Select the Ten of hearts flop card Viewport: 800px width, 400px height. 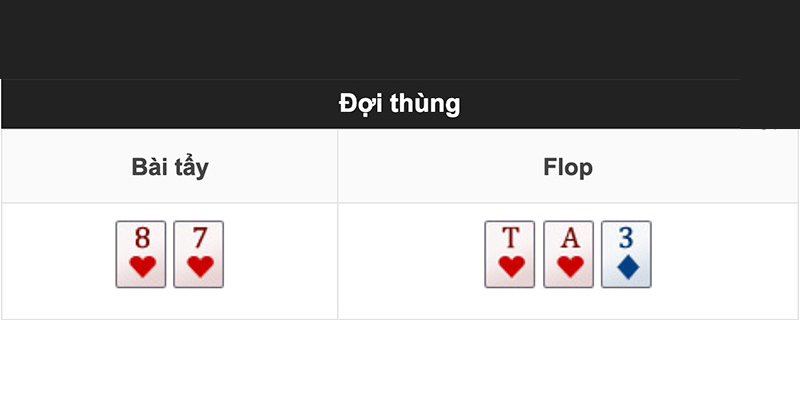click(510, 254)
